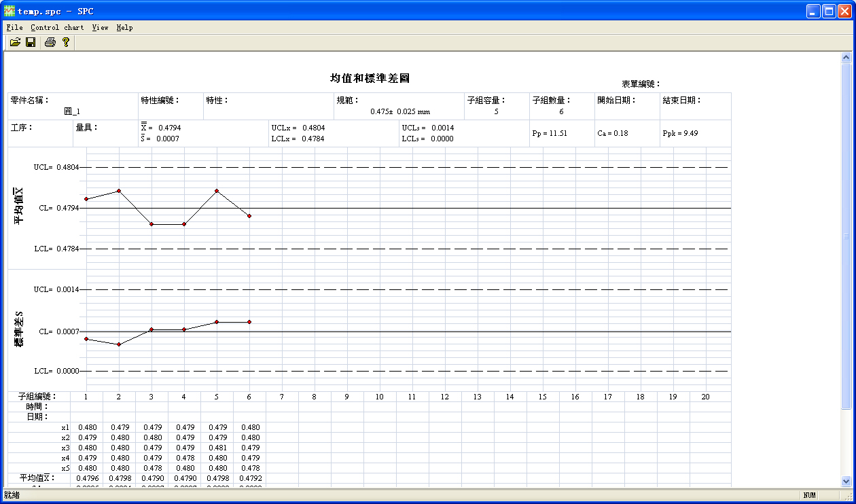Click the Print toolbar icon
856x504 pixels.
pos(50,42)
